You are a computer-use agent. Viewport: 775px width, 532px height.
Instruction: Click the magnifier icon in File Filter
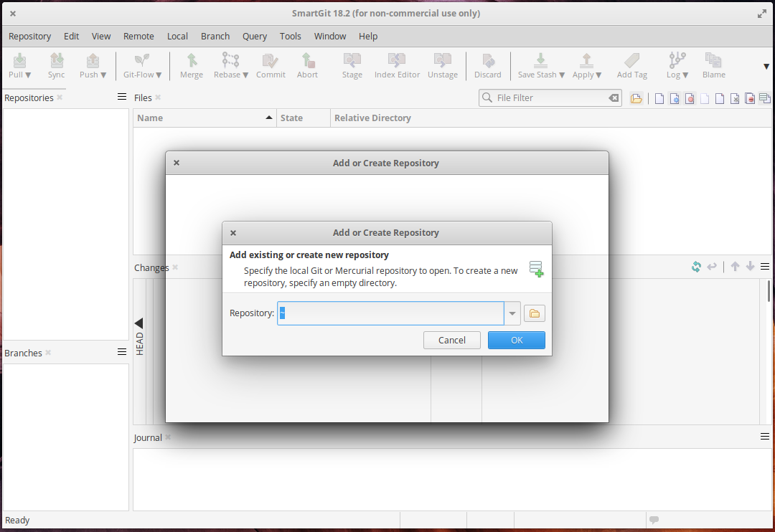click(487, 98)
